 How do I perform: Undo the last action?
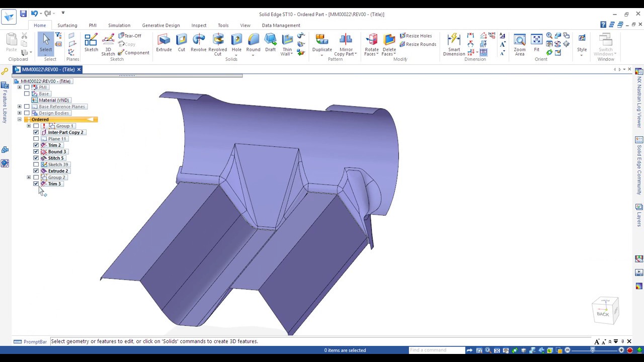coord(34,14)
